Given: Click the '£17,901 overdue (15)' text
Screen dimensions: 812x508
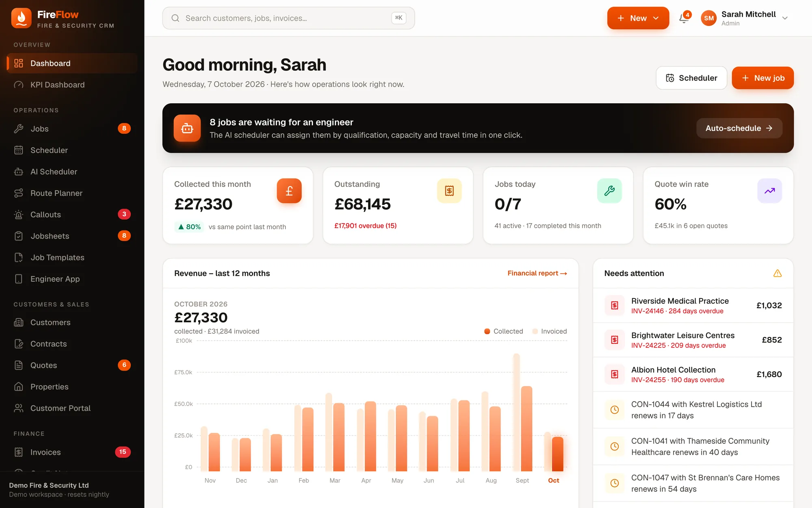Looking at the screenshot, I should click(365, 226).
